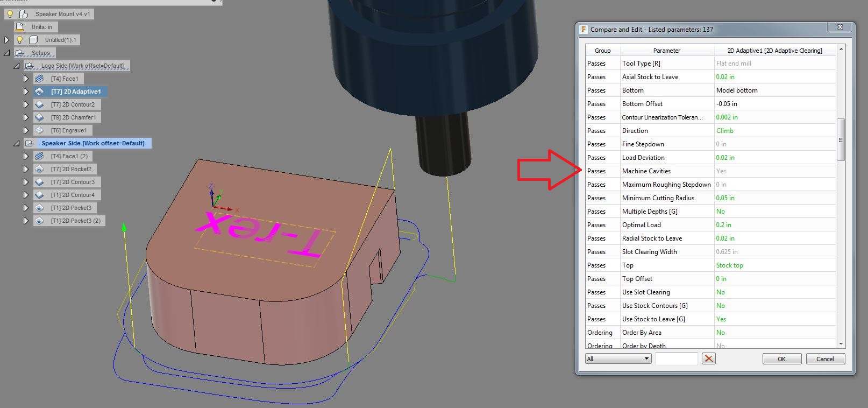Collapse the Logo Side setup
The width and height of the screenshot is (868, 408).
16,66
